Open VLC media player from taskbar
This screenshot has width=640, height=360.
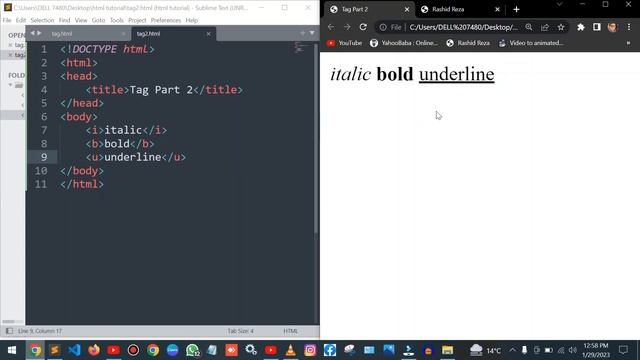point(290,350)
